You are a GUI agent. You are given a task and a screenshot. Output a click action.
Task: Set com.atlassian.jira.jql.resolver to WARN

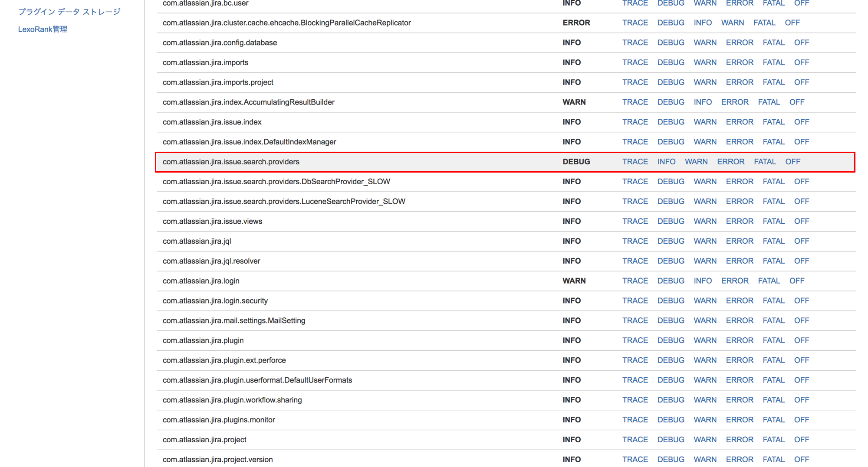point(705,261)
